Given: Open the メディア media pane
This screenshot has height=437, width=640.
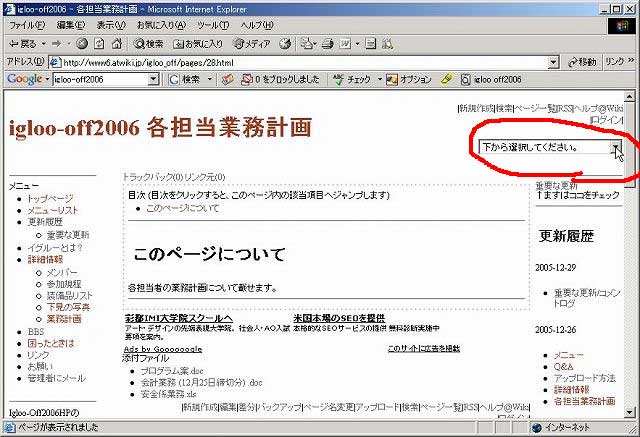Looking at the screenshot, I should click(251, 44).
